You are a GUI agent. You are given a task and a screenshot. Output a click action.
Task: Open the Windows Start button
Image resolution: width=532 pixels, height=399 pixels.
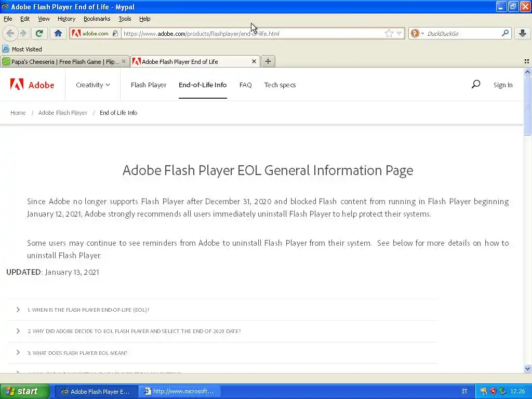(x=24, y=391)
